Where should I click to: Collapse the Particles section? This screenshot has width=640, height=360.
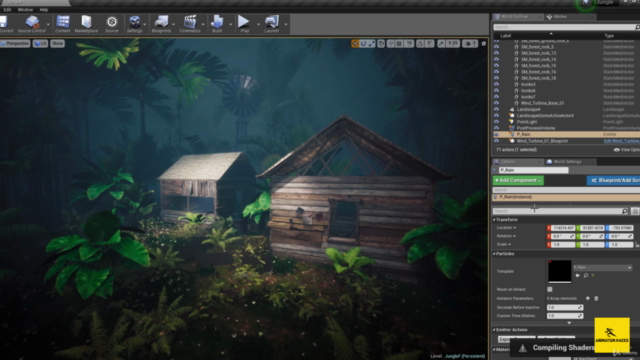point(494,254)
